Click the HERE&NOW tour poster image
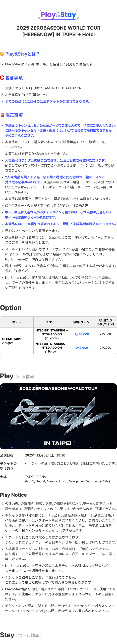 click(58, 416)
